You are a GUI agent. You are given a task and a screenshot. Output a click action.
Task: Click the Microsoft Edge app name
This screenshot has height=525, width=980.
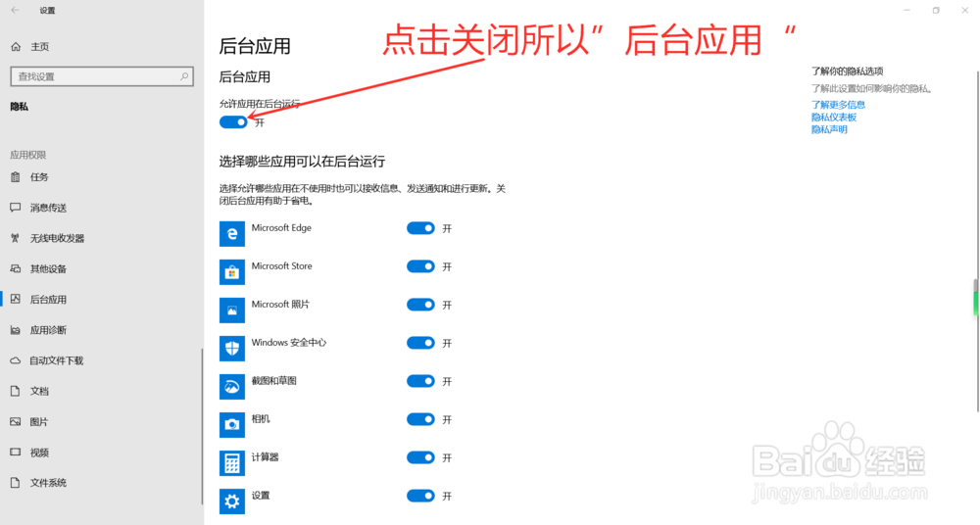(x=281, y=227)
